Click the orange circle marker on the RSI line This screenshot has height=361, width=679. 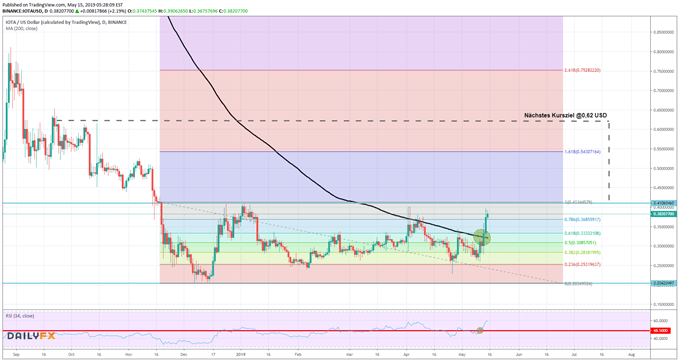point(480,331)
